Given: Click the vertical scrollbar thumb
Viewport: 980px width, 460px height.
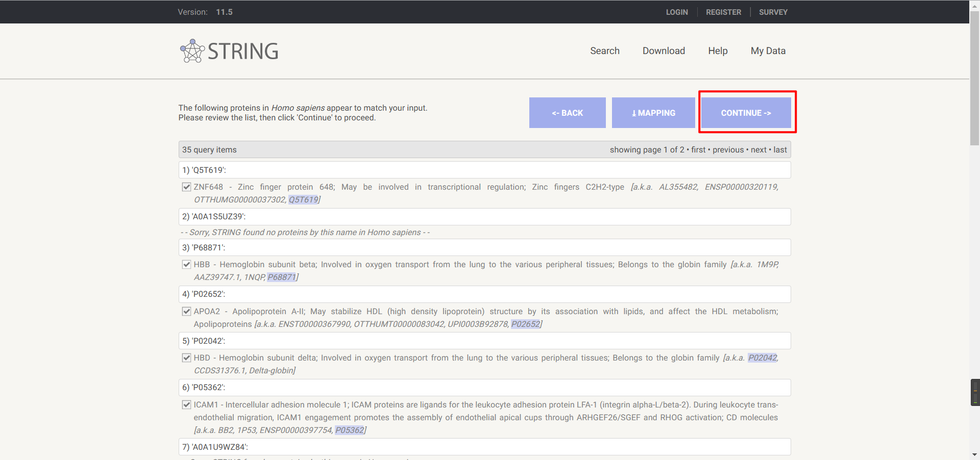Looking at the screenshot, I should coord(974,78).
